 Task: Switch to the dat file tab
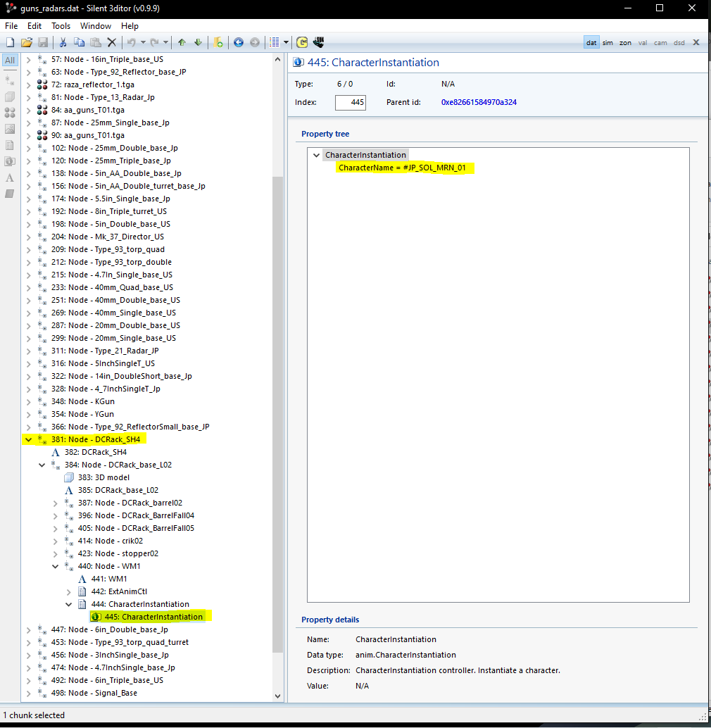click(591, 43)
